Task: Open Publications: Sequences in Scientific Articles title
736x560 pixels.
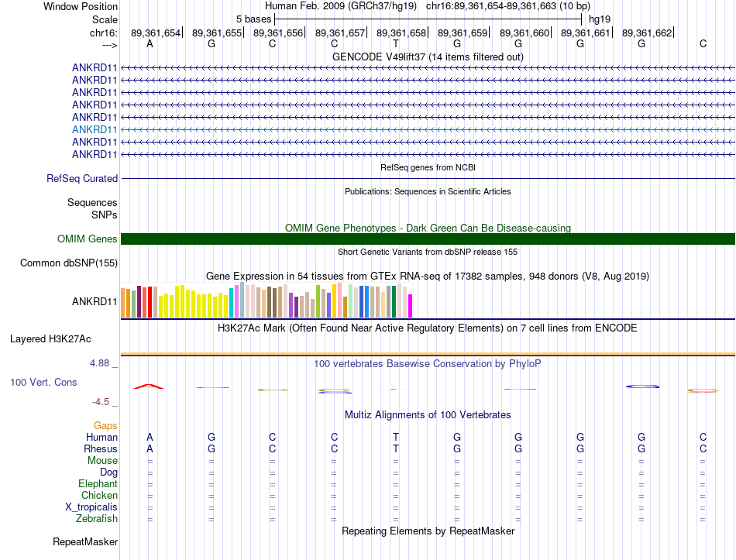Action: tap(428, 191)
